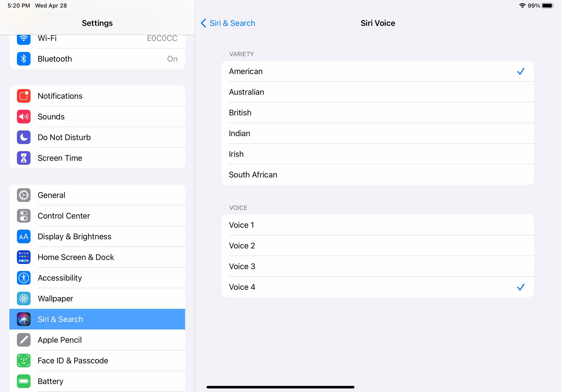Open Sounds settings
This screenshot has width=561, height=392.
97,117
